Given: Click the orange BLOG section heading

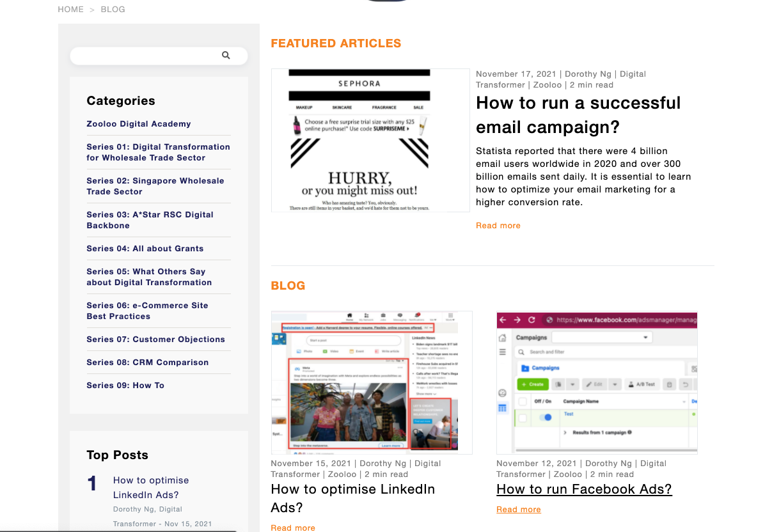Looking at the screenshot, I should [x=288, y=286].
